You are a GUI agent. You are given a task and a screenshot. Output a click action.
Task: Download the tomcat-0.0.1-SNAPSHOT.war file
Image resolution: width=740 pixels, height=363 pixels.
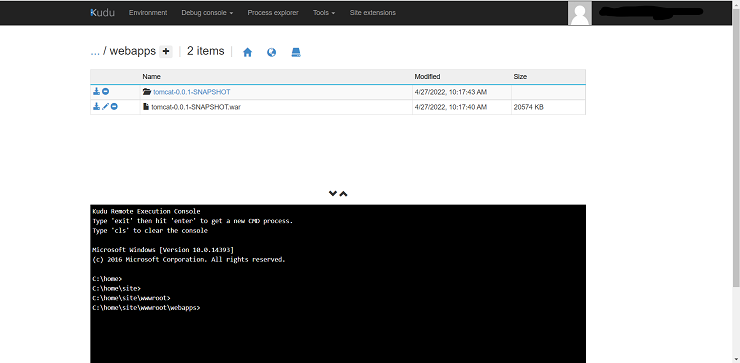tap(96, 107)
